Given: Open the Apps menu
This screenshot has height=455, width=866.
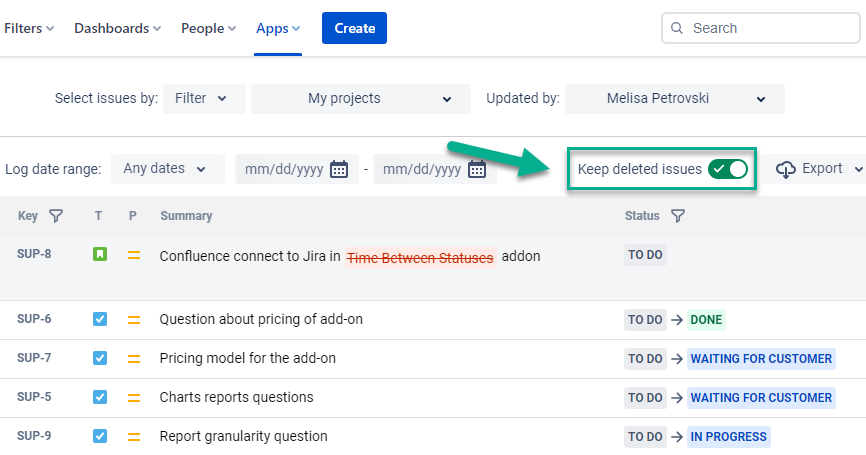Looking at the screenshot, I should [278, 28].
